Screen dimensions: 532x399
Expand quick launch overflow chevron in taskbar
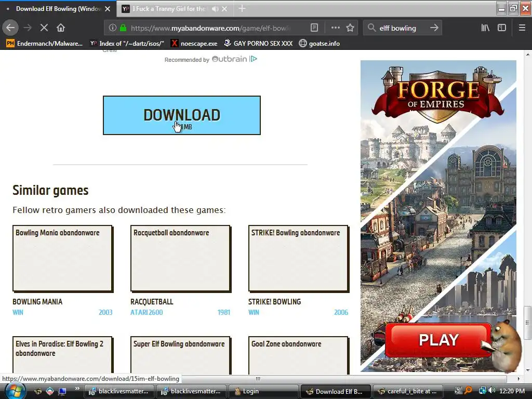pos(77,389)
